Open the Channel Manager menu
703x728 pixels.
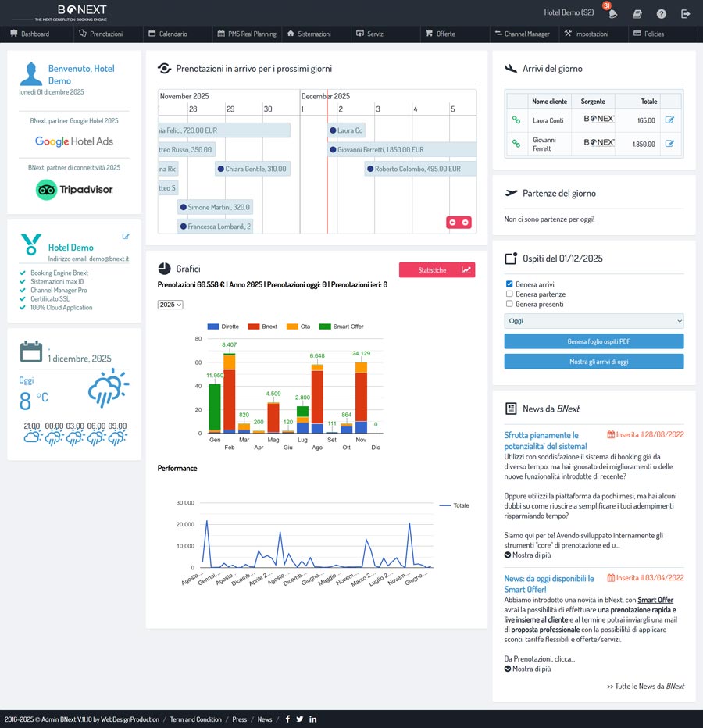(x=522, y=34)
